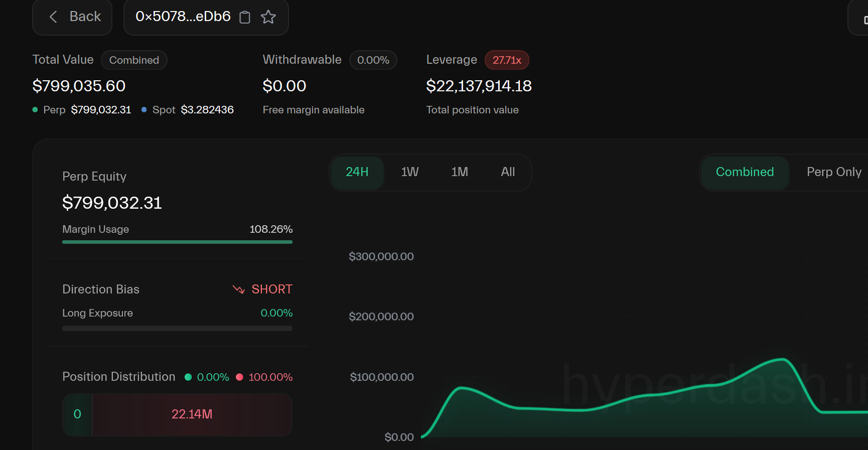Click the green 0.00% Position Distribution legend
This screenshot has height=450, width=868.
click(x=207, y=377)
